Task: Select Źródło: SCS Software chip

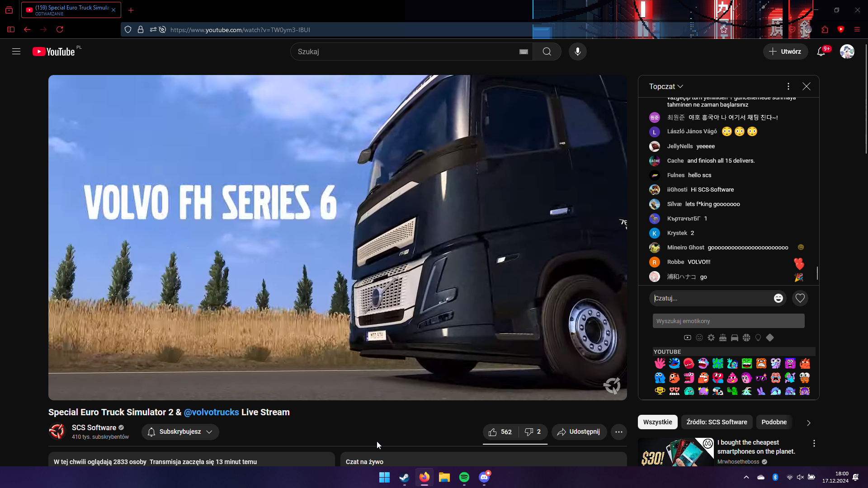Action: tap(717, 422)
